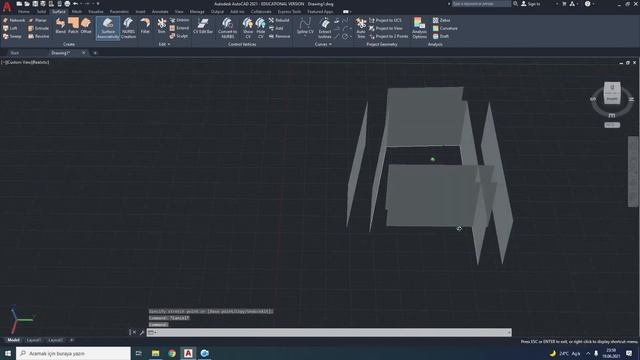
Task: Click Remove control vertices
Action: (x=280, y=36)
